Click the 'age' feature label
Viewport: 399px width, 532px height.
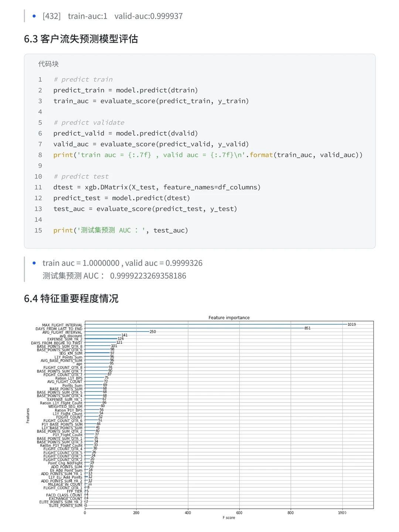pyautogui.click(x=79, y=364)
